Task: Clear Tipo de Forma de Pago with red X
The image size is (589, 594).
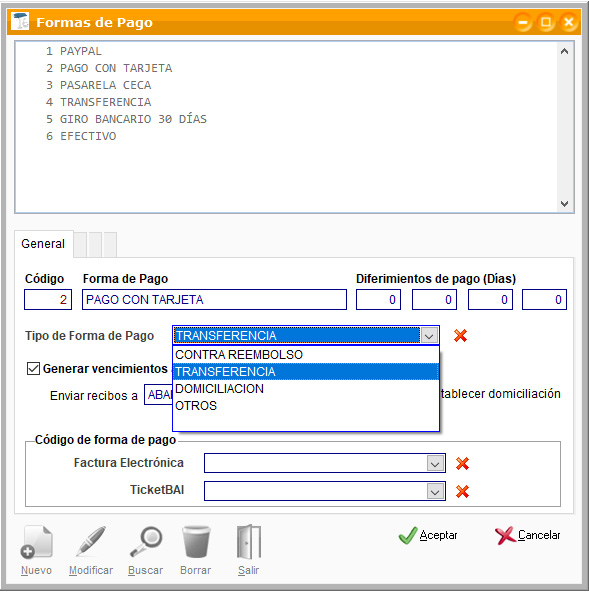Action: tap(460, 336)
